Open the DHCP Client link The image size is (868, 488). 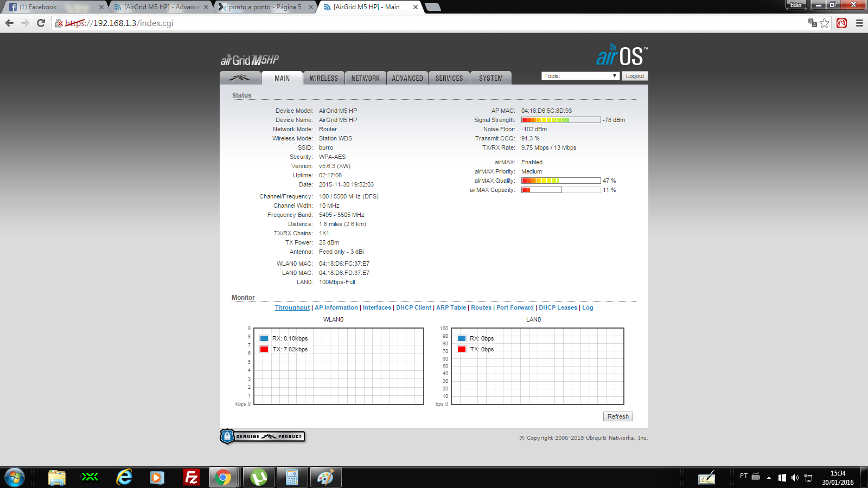414,307
